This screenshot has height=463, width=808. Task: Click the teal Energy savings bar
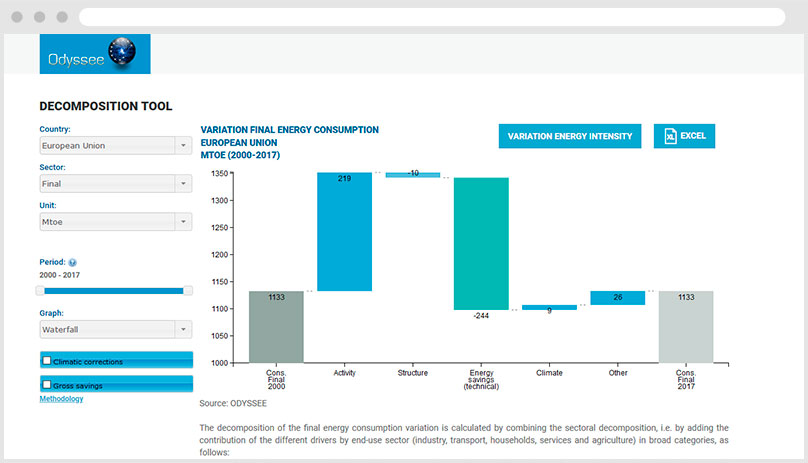(481, 244)
